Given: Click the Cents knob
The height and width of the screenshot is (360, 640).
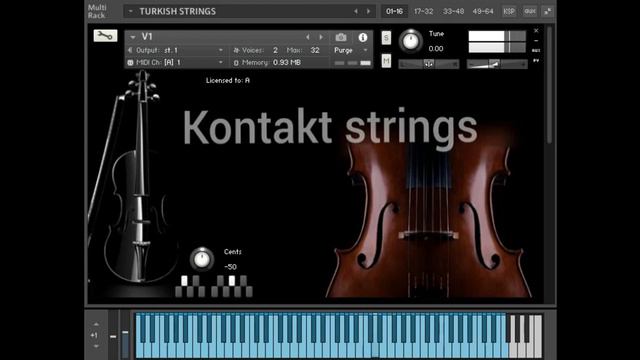Looking at the screenshot, I should point(202,259).
